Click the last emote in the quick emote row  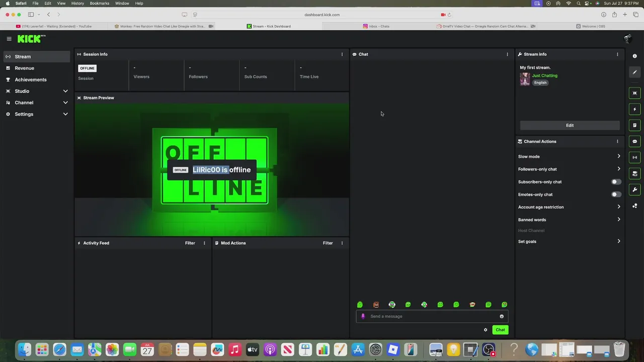coord(504,305)
